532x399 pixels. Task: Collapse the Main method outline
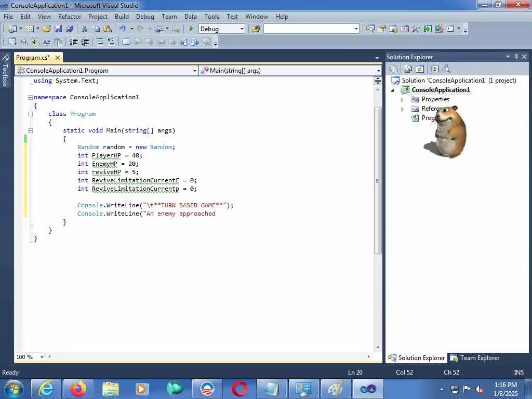pyautogui.click(x=30, y=130)
